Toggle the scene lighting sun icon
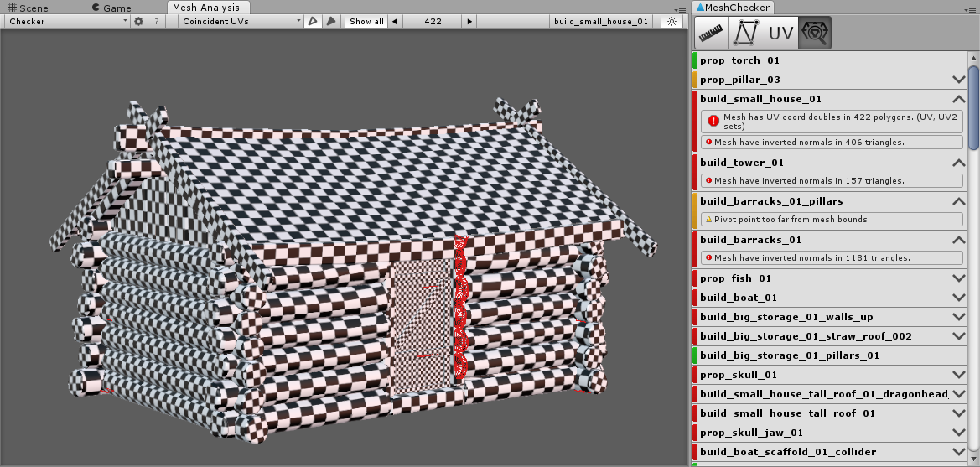The width and height of the screenshot is (980, 467). (x=670, y=21)
